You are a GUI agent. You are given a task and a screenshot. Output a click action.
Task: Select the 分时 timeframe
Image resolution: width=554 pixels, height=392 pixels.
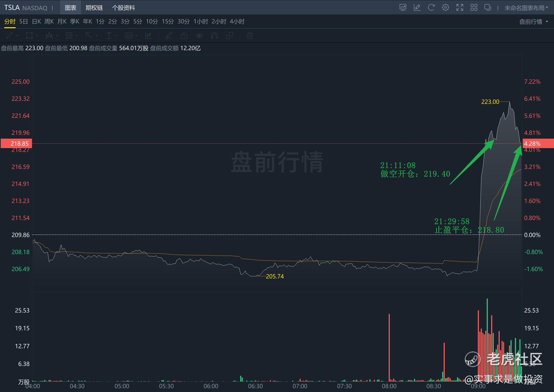[10, 22]
